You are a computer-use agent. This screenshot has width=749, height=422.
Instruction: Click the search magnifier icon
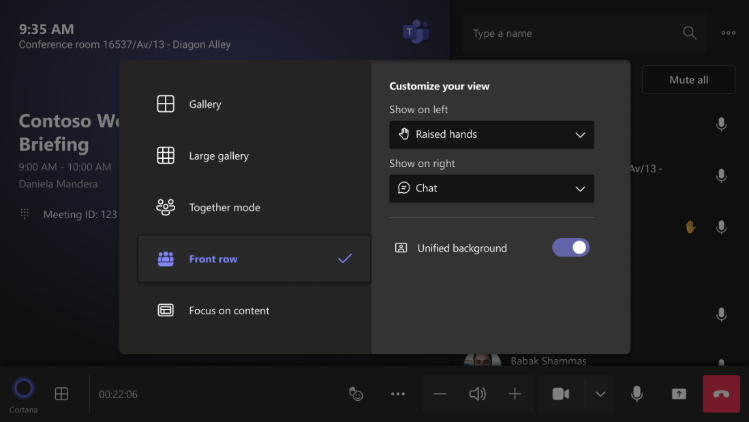click(689, 33)
